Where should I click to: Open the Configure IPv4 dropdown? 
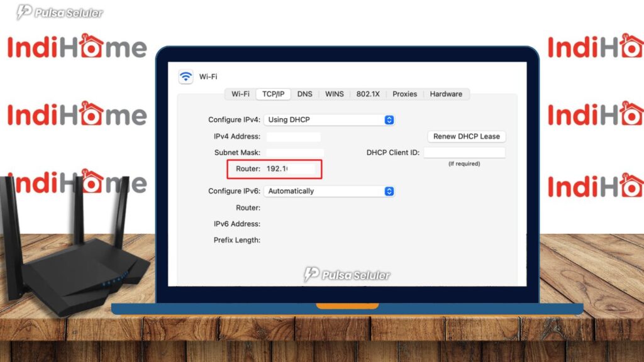click(327, 119)
